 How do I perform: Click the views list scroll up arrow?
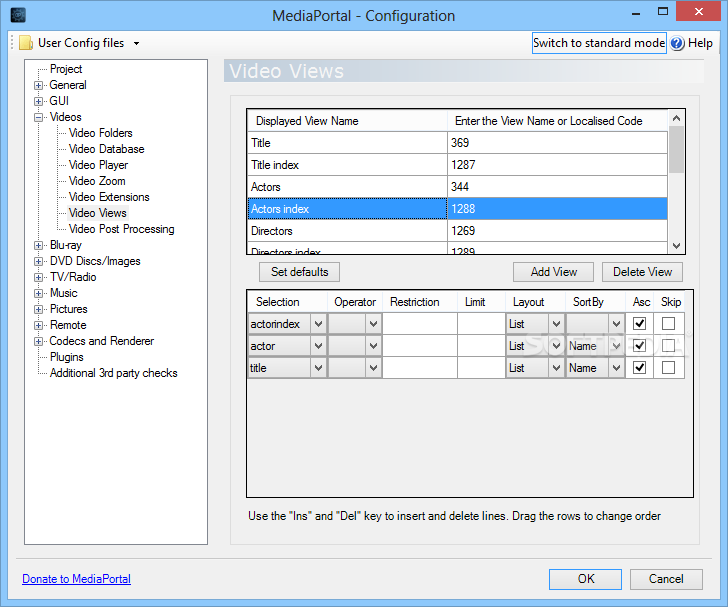(x=676, y=118)
